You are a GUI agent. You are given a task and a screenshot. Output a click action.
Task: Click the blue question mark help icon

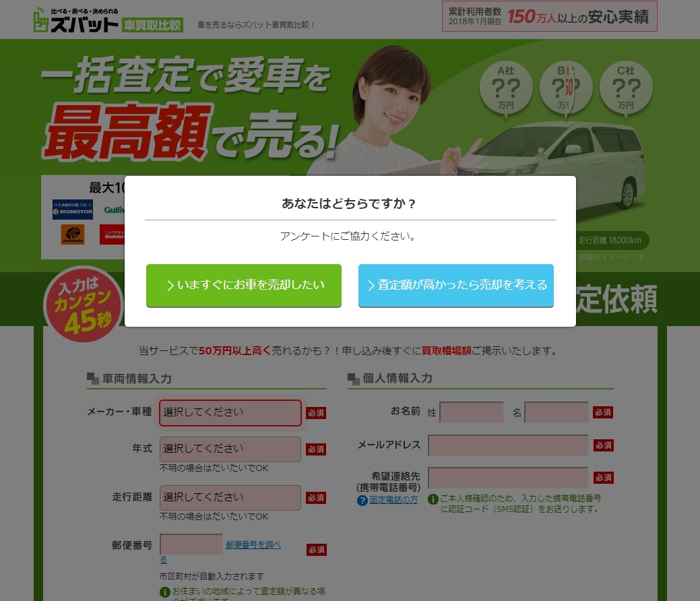click(x=362, y=501)
